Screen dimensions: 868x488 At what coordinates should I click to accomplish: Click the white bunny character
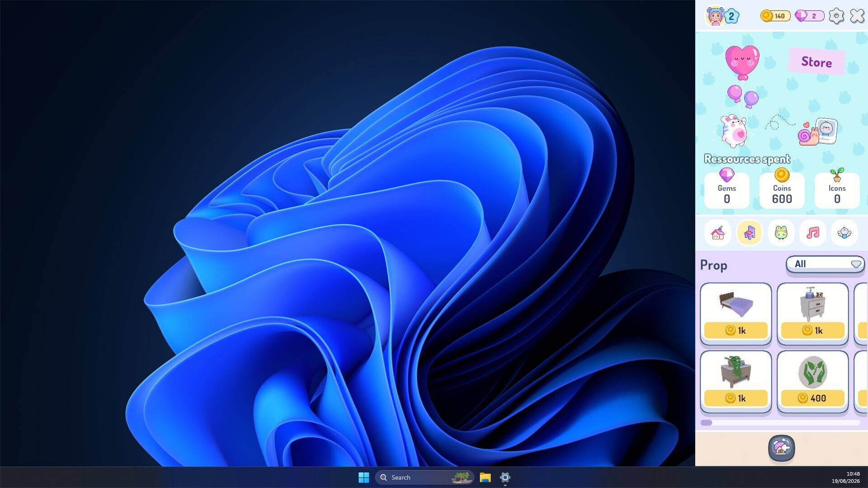point(733,131)
